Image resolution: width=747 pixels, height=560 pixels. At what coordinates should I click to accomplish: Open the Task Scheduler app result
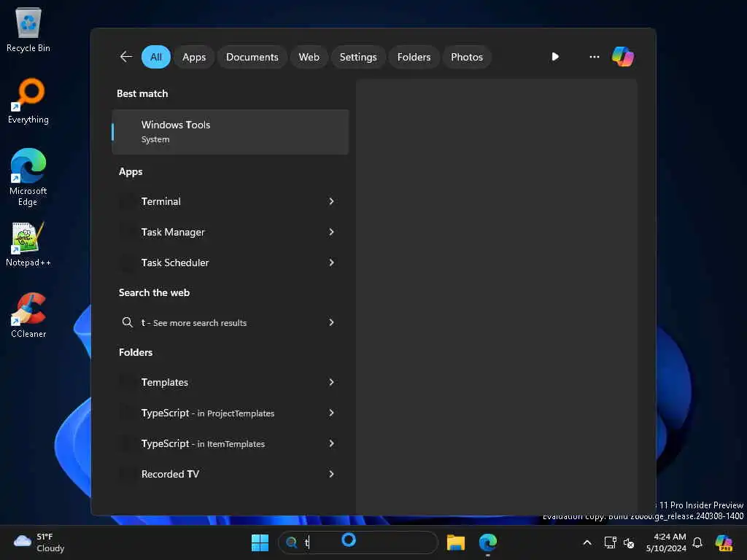pos(230,262)
